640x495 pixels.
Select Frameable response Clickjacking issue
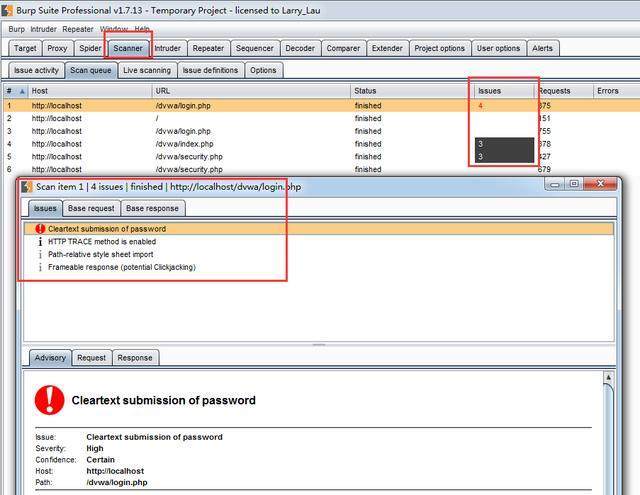point(319,267)
